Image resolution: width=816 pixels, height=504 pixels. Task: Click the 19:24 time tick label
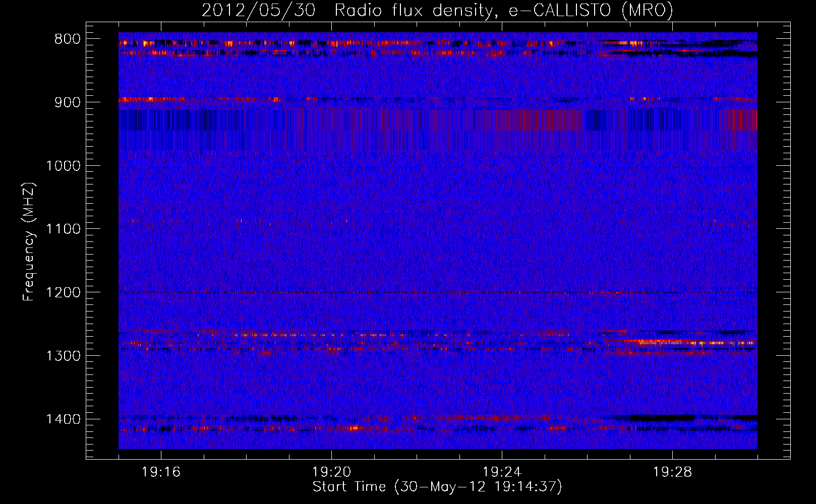pos(502,472)
